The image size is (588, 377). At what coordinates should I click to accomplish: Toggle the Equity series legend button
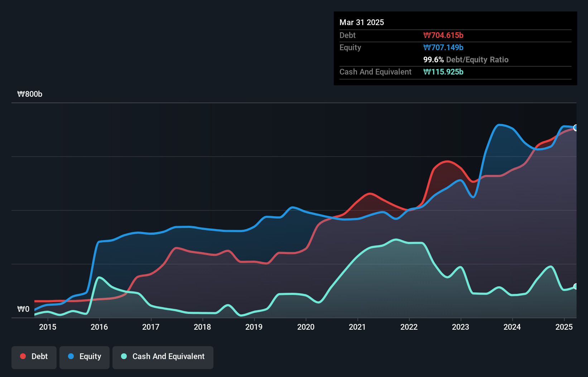(x=85, y=357)
